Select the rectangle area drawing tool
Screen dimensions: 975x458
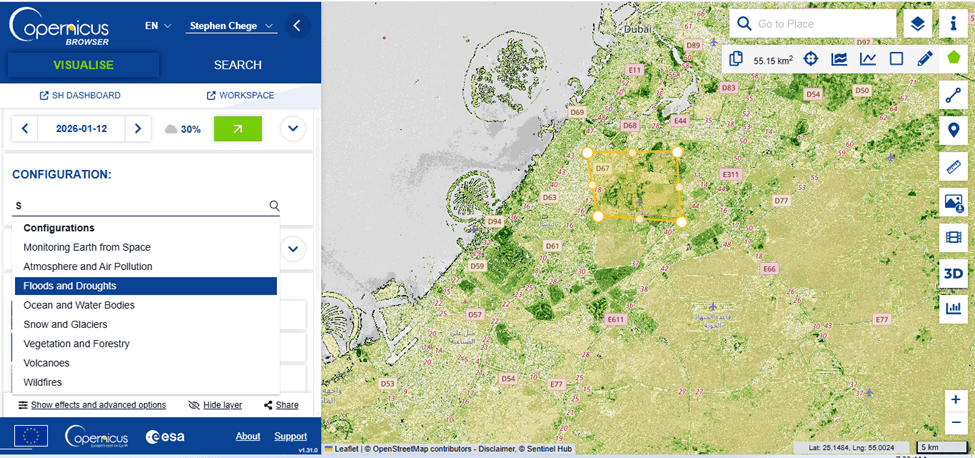pyautogui.click(x=896, y=59)
